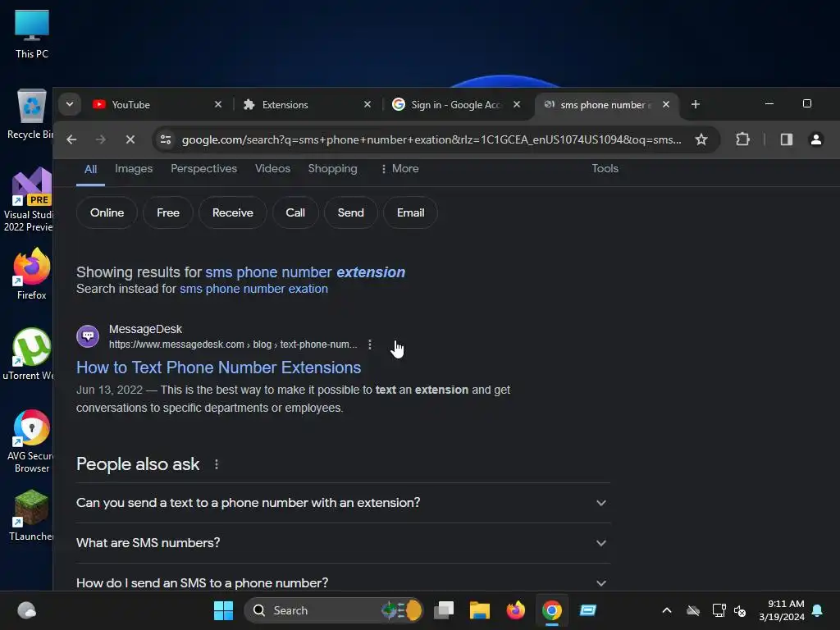View site information icon in address bar
This screenshot has height=630, width=840.
166,139
